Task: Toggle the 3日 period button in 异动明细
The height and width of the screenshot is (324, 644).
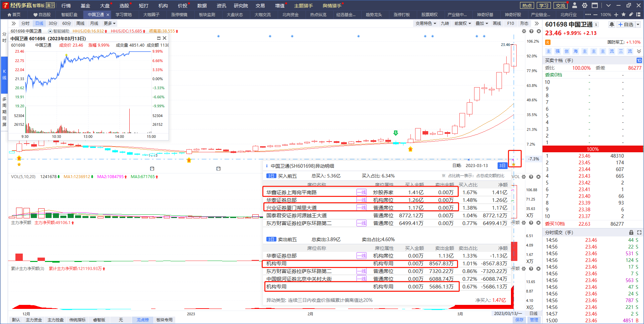Action: pyautogui.click(x=502, y=166)
